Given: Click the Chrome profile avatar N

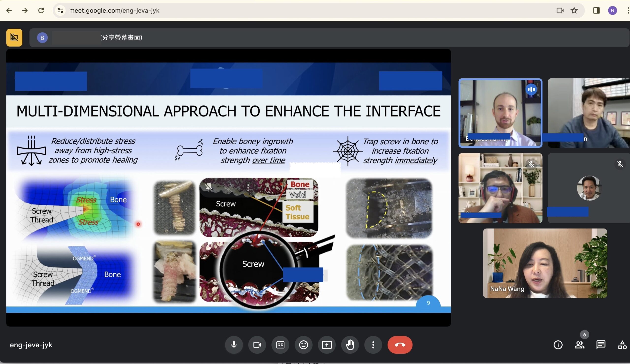Looking at the screenshot, I should tap(613, 11).
